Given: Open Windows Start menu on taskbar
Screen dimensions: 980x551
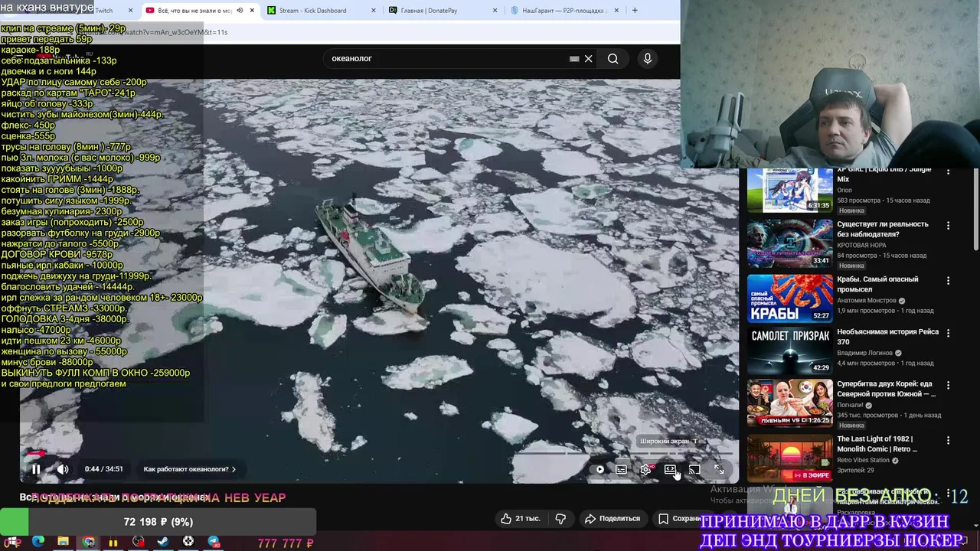Looking at the screenshot, I should coord(12,542).
